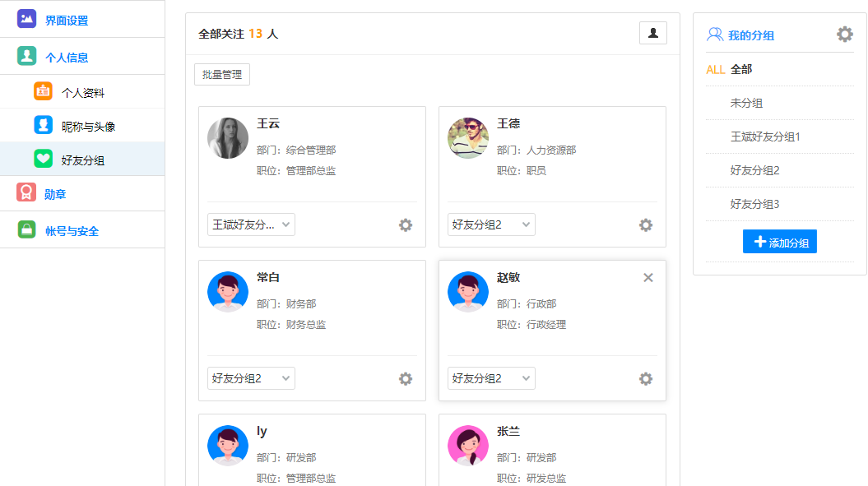Click the 勋章 medal icon
Viewport: 868px width, 486px height.
(27, 192)
